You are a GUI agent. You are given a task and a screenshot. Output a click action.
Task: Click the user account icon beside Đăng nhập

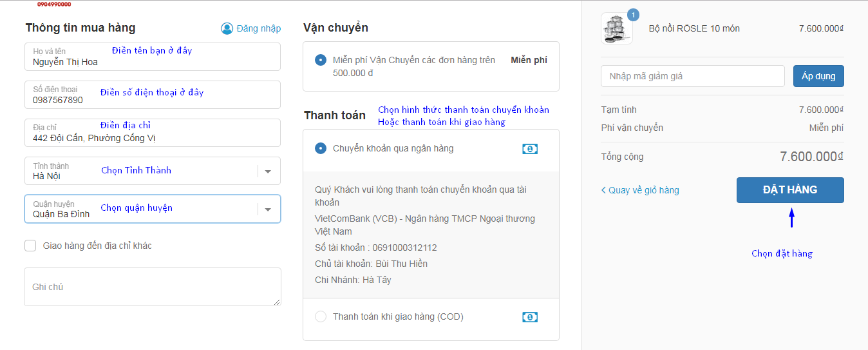(x=227, y=28)
